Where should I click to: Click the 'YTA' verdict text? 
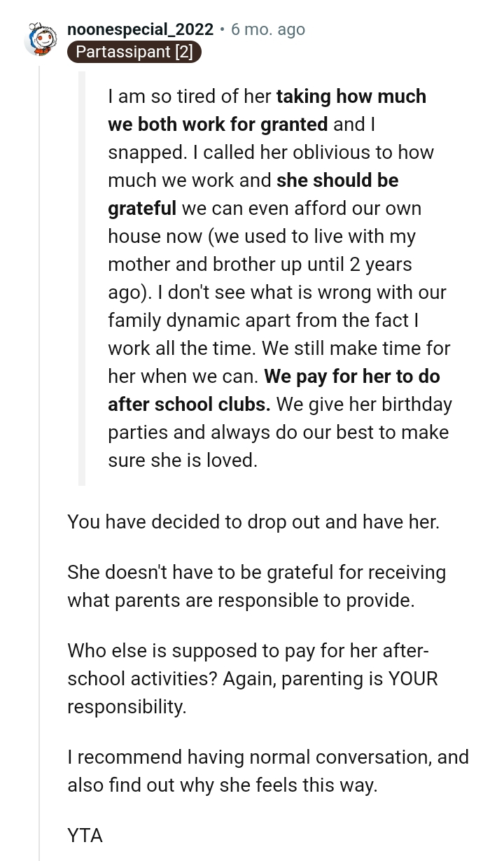(x=85, y=836)
